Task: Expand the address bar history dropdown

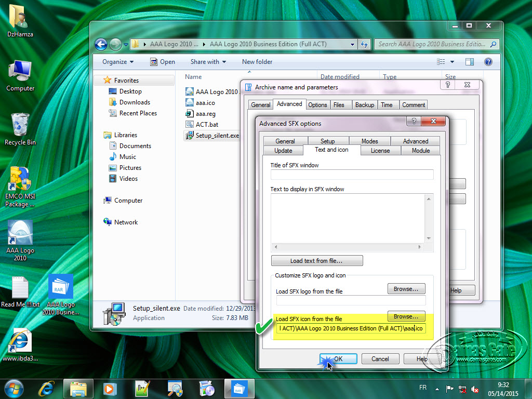Action: 352,44
